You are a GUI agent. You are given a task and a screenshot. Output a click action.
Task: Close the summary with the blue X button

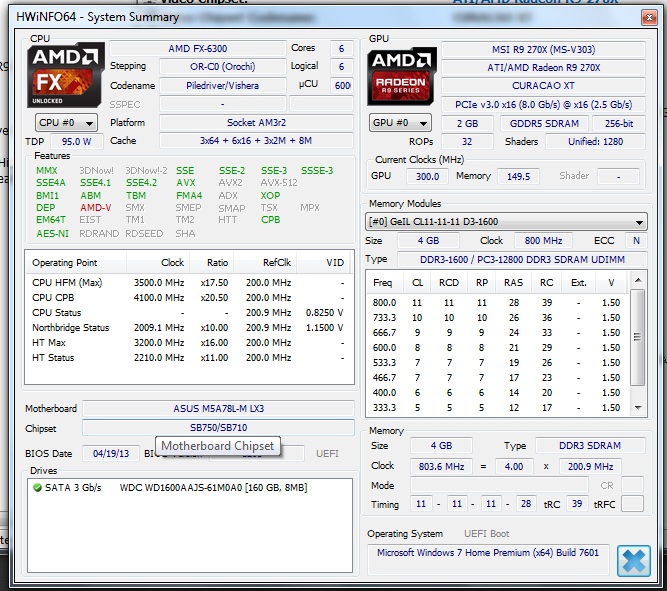pyautogui.click(x=634, y=561)
